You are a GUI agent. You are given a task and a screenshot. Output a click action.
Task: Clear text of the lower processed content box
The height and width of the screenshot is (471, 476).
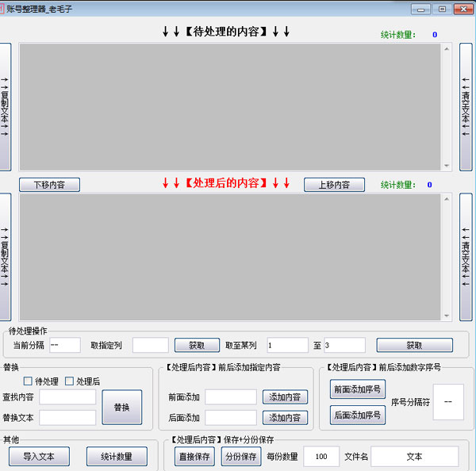coord(466,257)
